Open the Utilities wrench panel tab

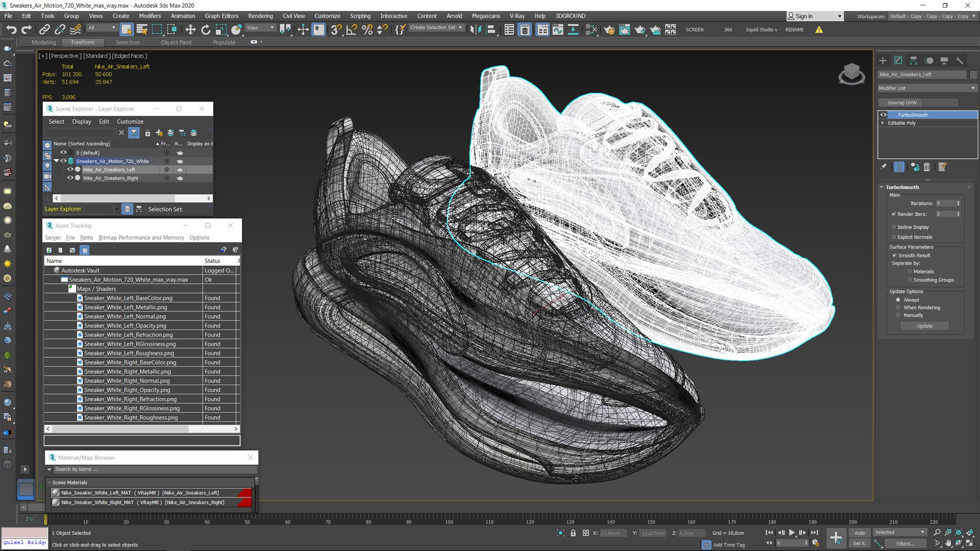tap(960, 60)
